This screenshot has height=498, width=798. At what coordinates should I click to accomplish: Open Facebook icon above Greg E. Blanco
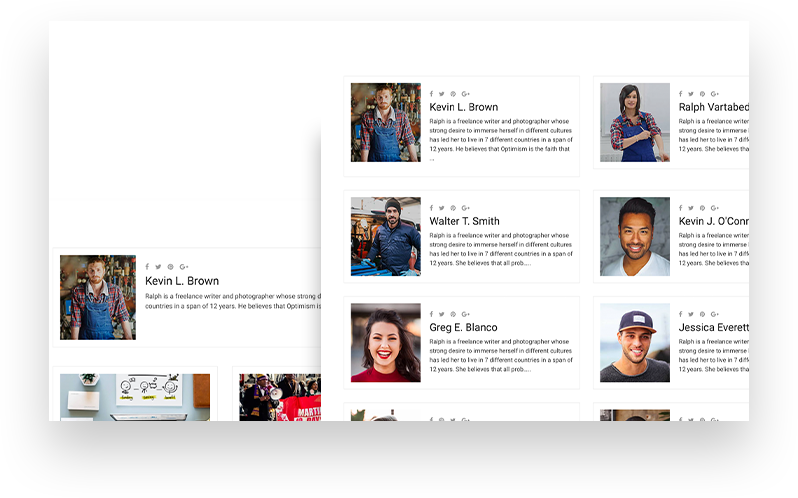[x=432, y=314]
